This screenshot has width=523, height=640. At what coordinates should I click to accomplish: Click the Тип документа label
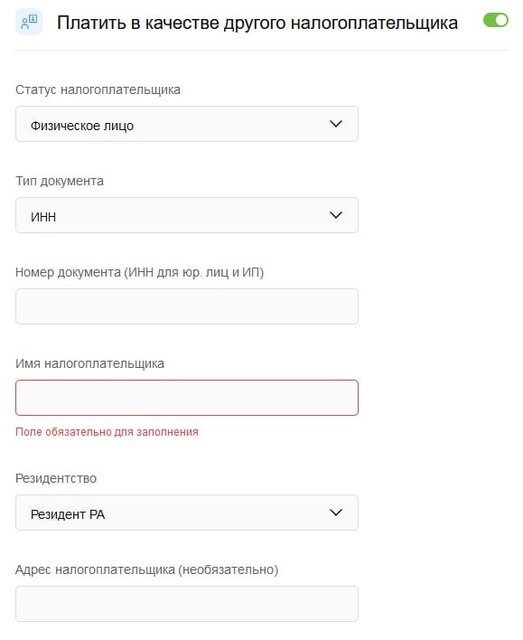pyautogui.click(x=60, y=181)
